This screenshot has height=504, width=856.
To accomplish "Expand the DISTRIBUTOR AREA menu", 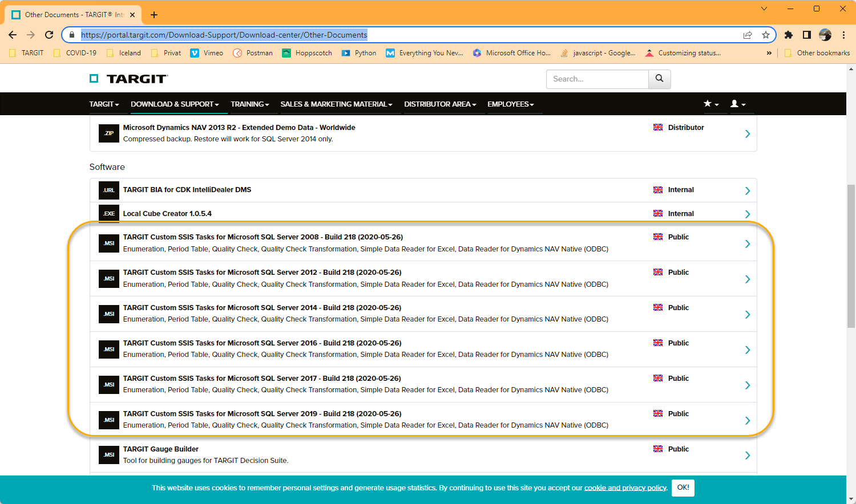I will (x=440, y=104).
